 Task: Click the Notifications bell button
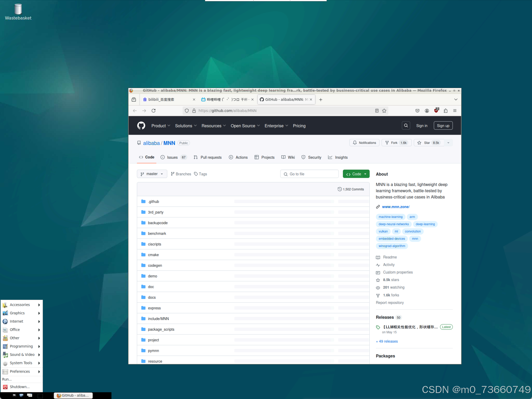click(365, 143)
